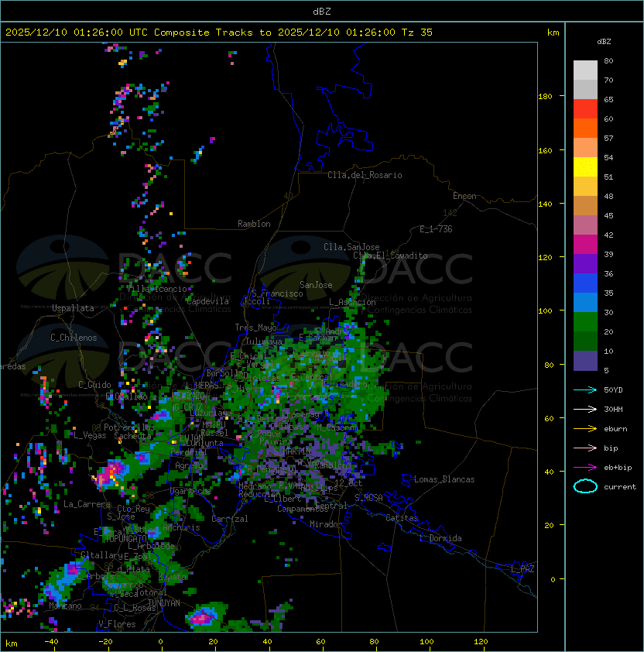Click the '-40' tick label on bottom axis
This screenshot has height=652, width=644.
[51, 642]
